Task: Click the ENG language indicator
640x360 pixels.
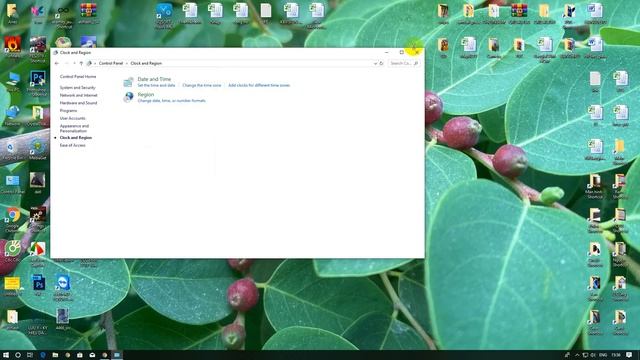Action: coord(603,355)
